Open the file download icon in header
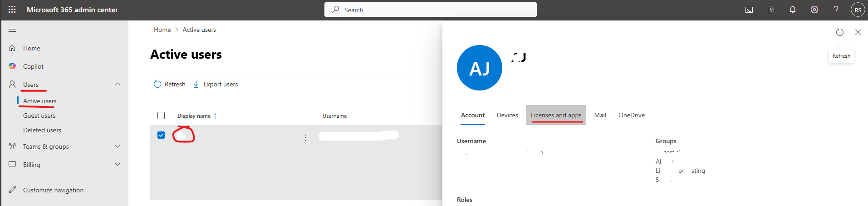868x206 pixels. [771, 10]
